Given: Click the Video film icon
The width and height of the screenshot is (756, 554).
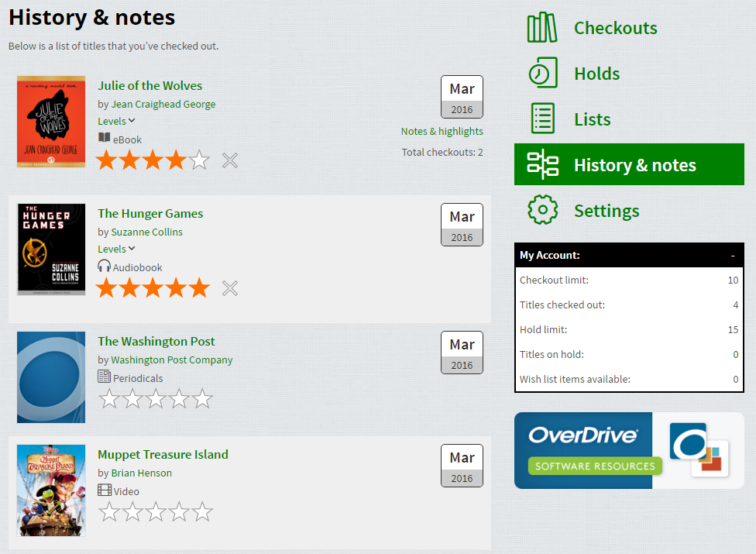Looking at the screenshot, I should pos(104,490).
